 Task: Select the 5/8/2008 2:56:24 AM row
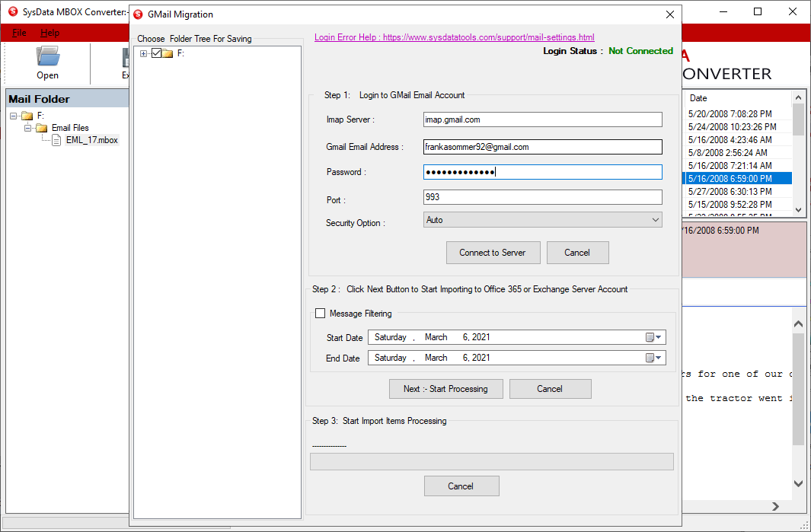[739, 152]
